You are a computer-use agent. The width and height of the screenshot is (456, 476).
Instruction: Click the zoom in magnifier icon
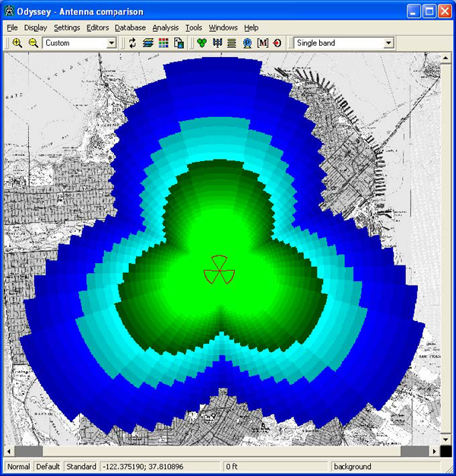point(17,43)
